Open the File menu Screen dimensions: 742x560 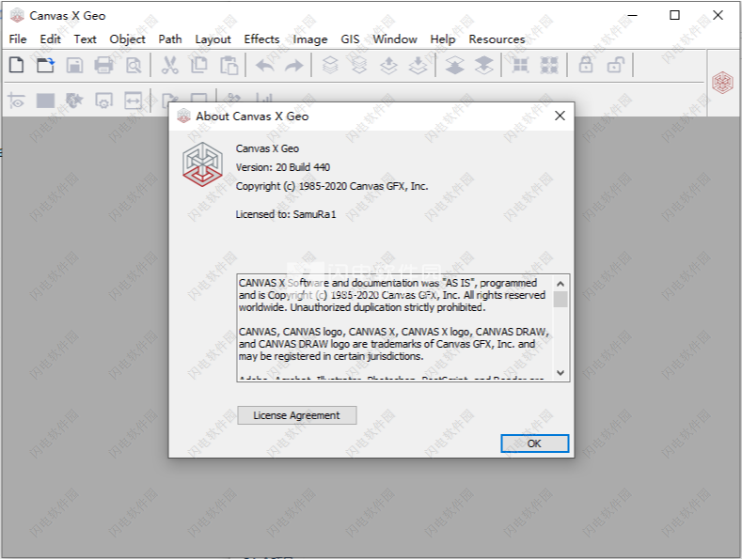tap(18, 39)
